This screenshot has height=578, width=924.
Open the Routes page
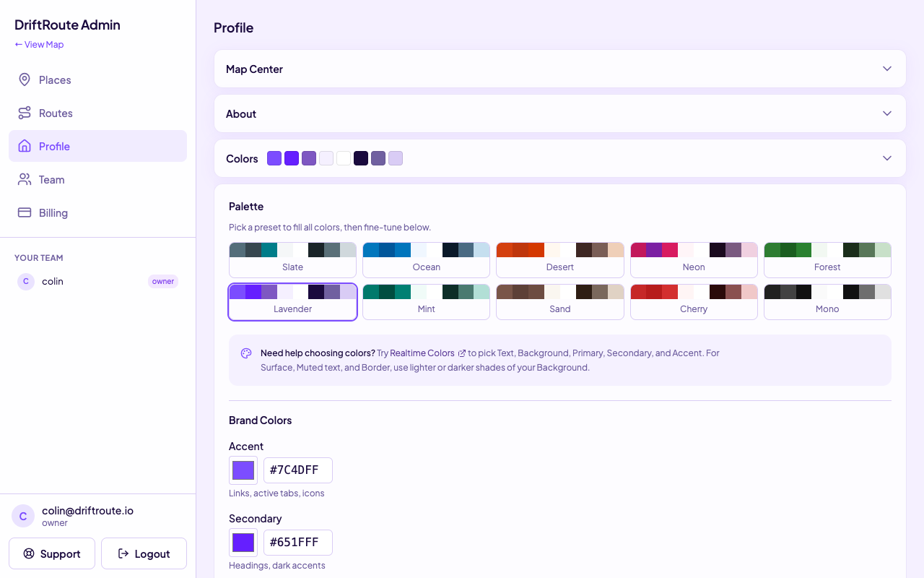pyautogui.click(x=97, y=113)
